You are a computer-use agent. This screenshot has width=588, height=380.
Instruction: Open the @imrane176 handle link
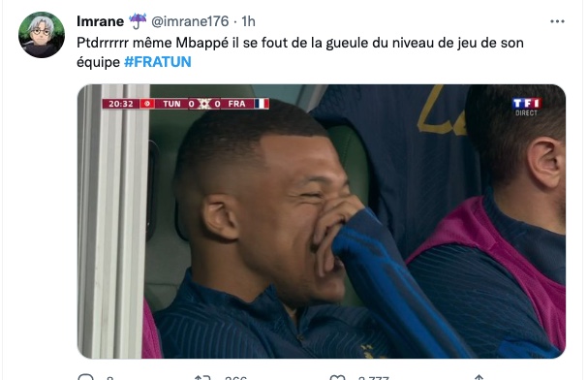pos(190,21)
